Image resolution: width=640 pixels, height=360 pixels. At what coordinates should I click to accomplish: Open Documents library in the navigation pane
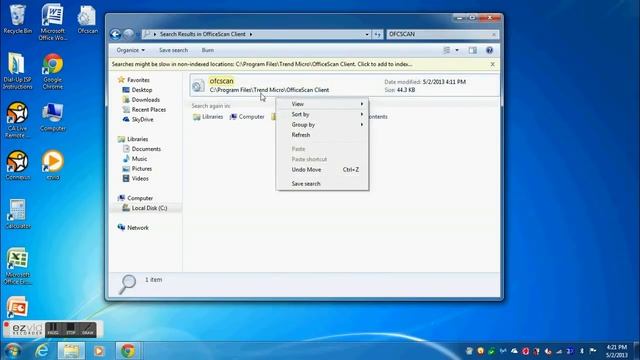[x=142, y=149]
